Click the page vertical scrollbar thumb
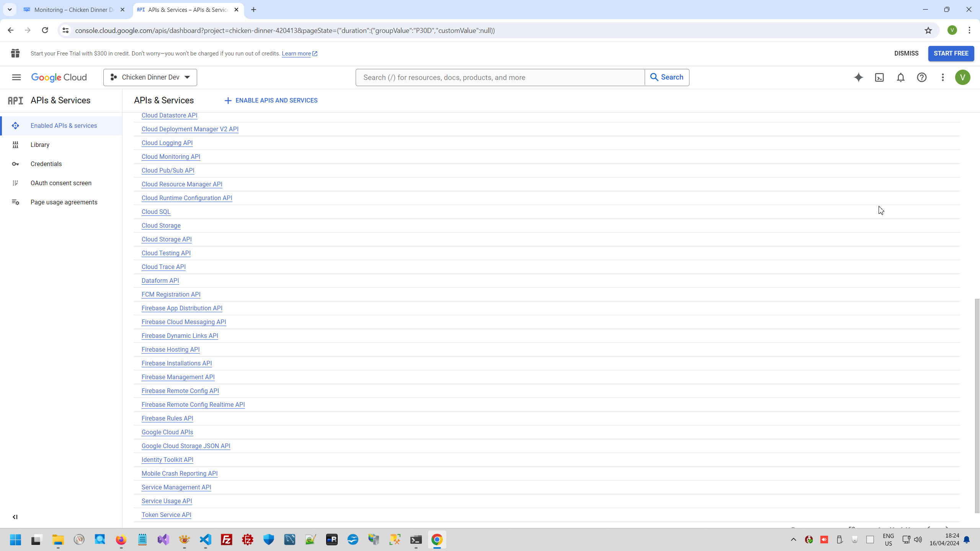This screenshot has height=551, width=980. (x=977, y=406)
